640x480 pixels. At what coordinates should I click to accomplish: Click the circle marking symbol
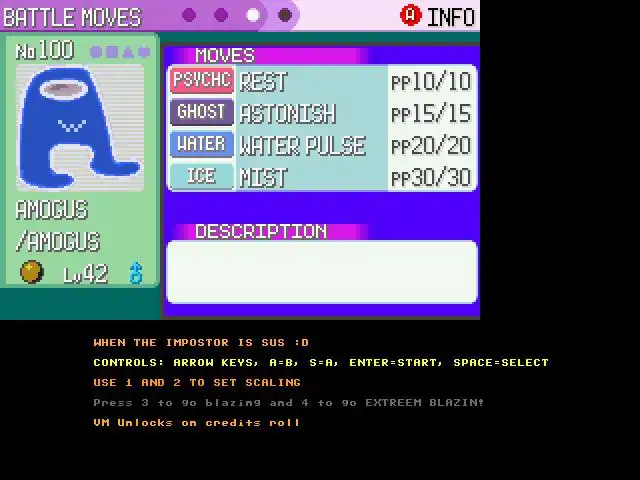96,52
